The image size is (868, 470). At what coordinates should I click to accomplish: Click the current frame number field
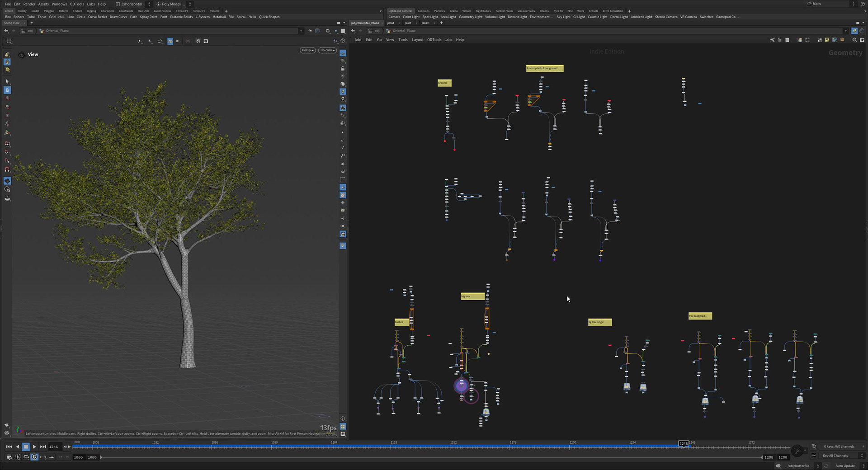(x=54, y=446)
